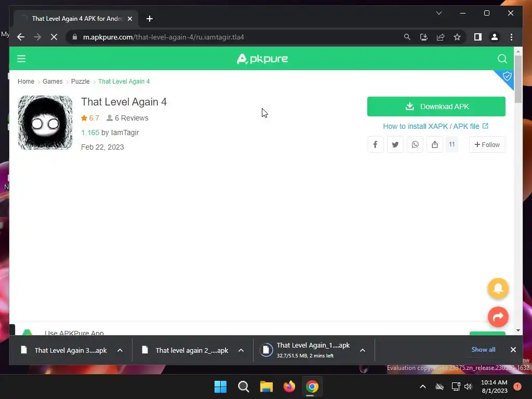Click Show all downloads
Screen dimensions: 532x399
(483, 350)
